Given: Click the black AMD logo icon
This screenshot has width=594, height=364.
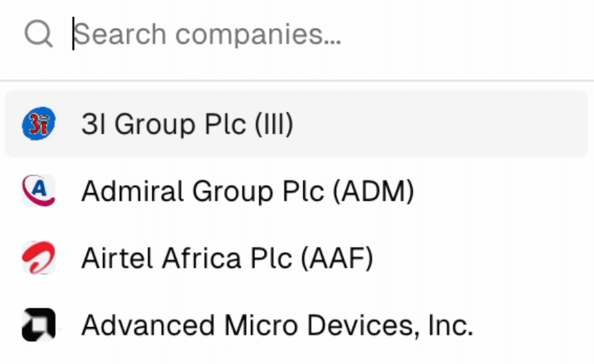Looking at the screenshot, I should point(38,325).
